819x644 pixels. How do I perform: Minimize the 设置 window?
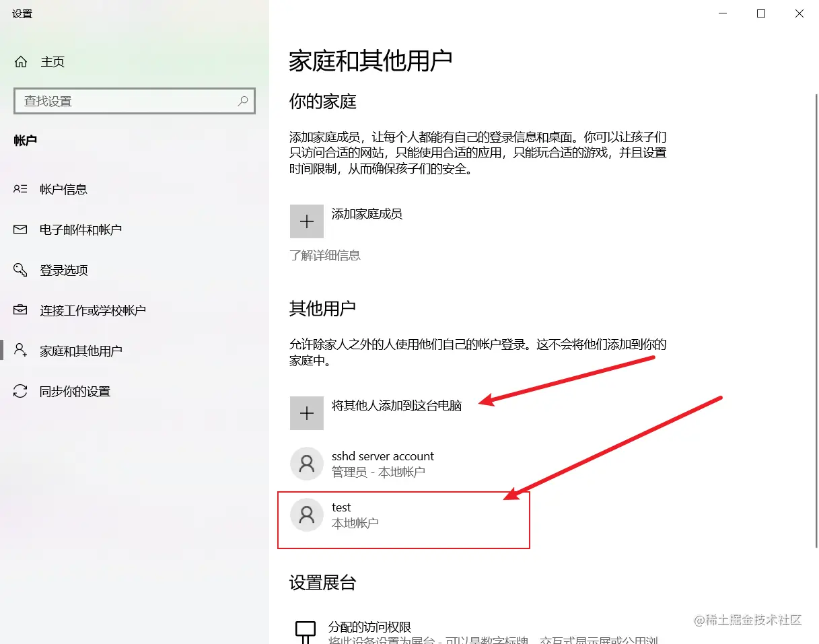click(x=723, y=13)
